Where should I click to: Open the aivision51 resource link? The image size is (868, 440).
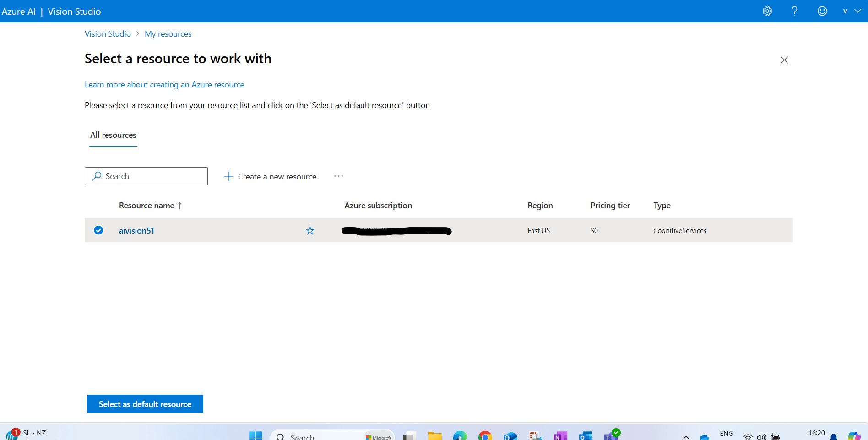(x=136, y=231)
